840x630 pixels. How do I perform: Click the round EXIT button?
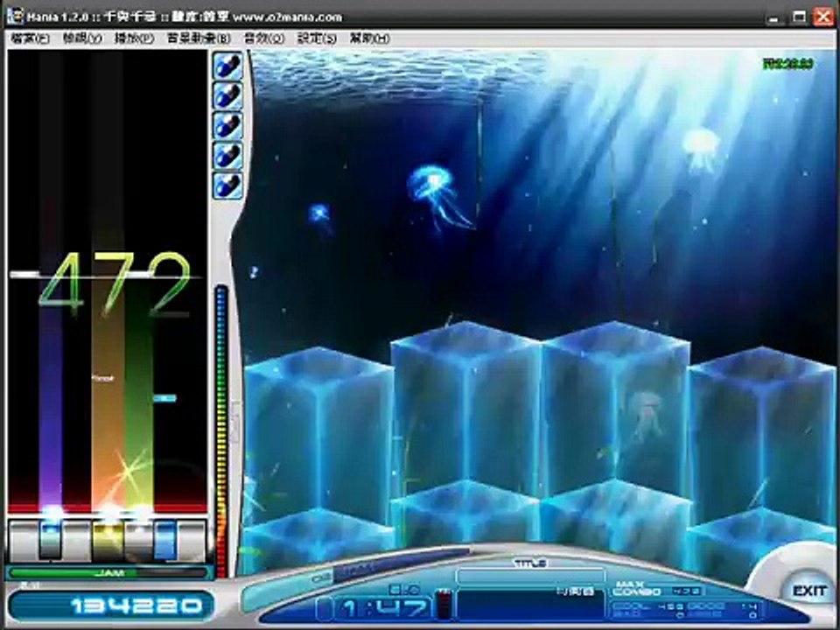(x=808, y=590)
